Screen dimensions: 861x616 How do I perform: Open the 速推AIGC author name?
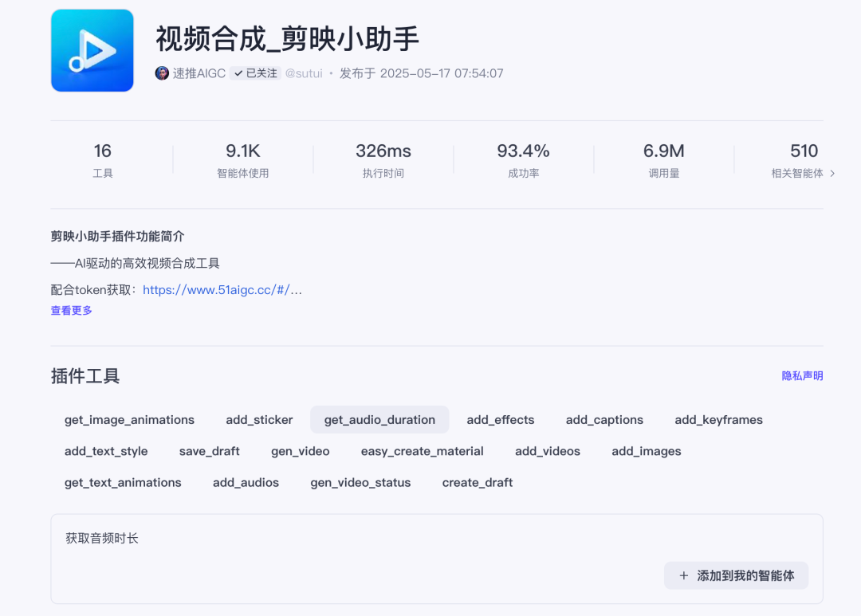pyautogui.click(x=199, y=73)
